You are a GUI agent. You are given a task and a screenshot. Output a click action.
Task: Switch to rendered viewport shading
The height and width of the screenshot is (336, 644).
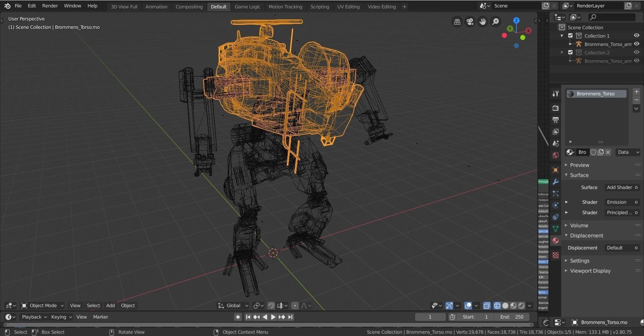pyautogui.click(x=521, y=305)
